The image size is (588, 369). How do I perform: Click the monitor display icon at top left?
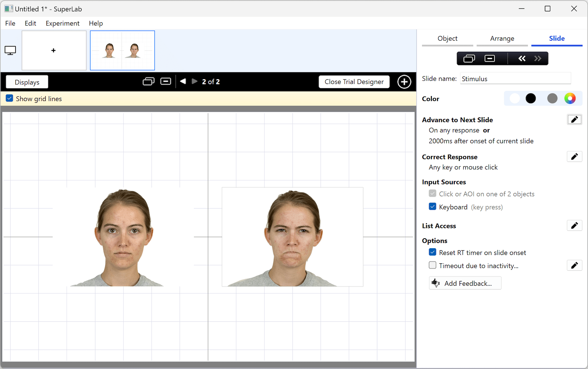coord(10,50)
